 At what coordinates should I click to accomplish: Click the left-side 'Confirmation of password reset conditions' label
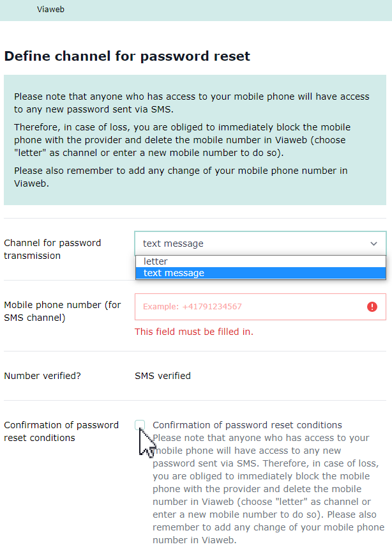(61, 431)
